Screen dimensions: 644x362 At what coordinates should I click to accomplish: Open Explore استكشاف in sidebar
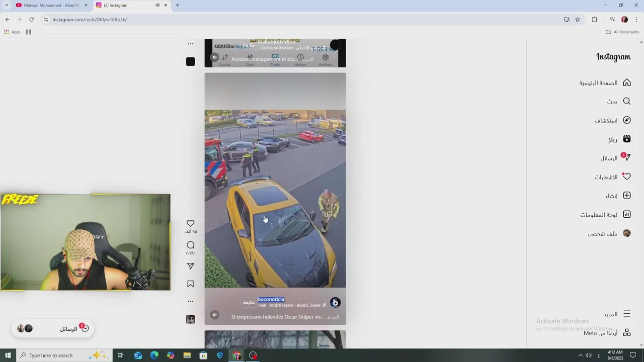pyautogui.click(x=613, y=120)
